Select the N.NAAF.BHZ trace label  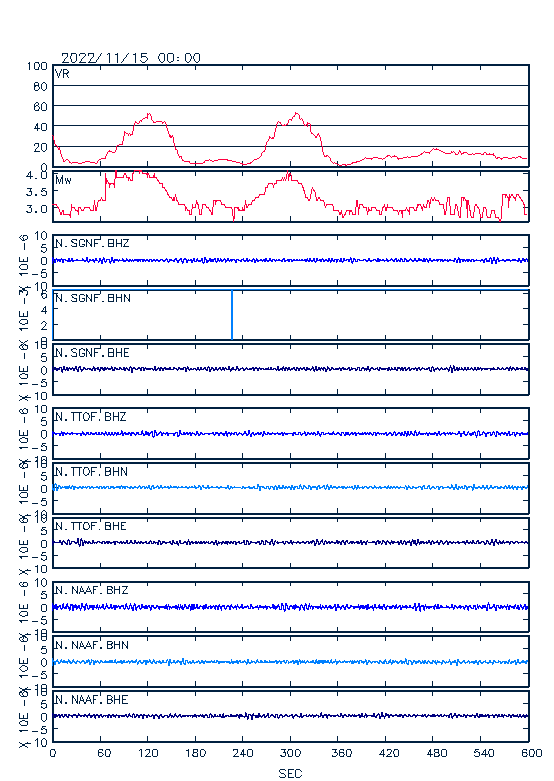tap(92, 590)
